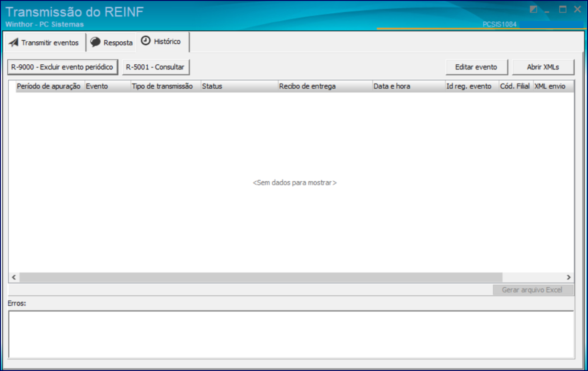Click the Status column header

point(239,86)
